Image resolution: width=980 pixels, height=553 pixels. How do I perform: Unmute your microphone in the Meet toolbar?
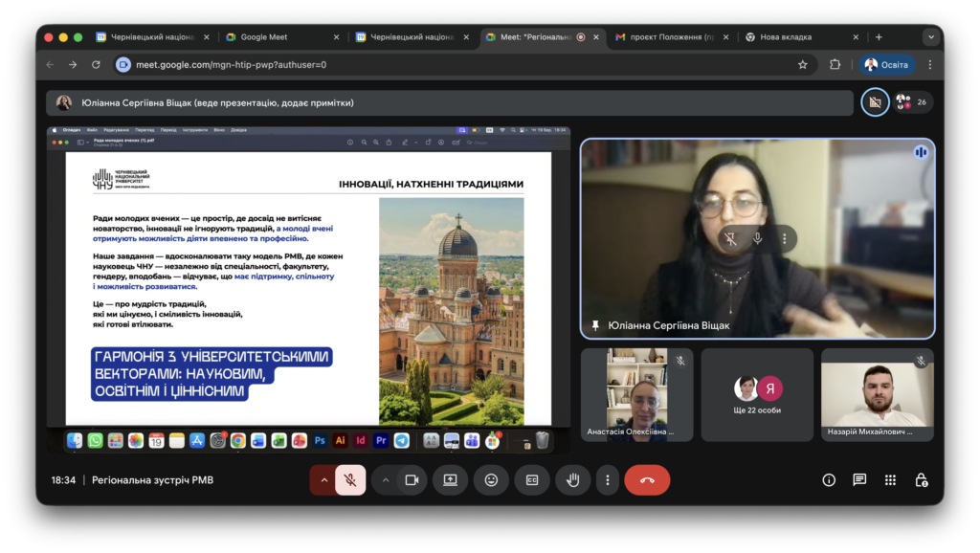[350, 480]
